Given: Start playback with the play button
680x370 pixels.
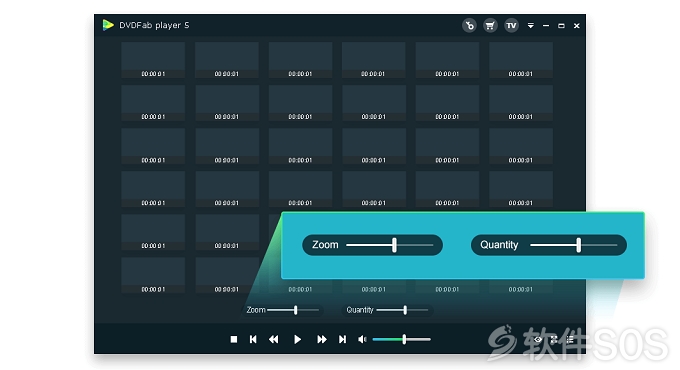Looking at the screenshot, I should click(298, 339).
